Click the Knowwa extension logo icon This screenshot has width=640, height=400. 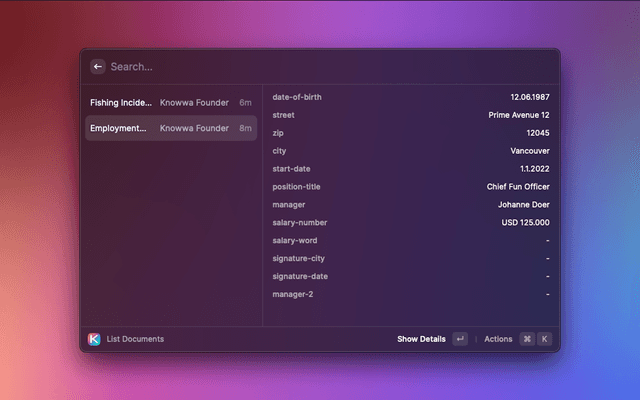(x=94, y=339)
